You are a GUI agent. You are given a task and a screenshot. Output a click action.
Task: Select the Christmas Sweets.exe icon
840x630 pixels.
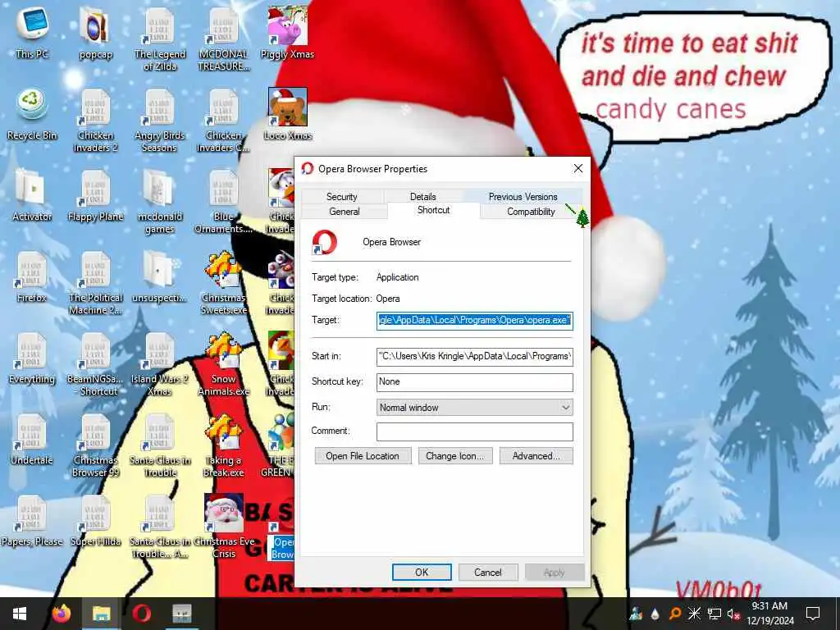224,283
